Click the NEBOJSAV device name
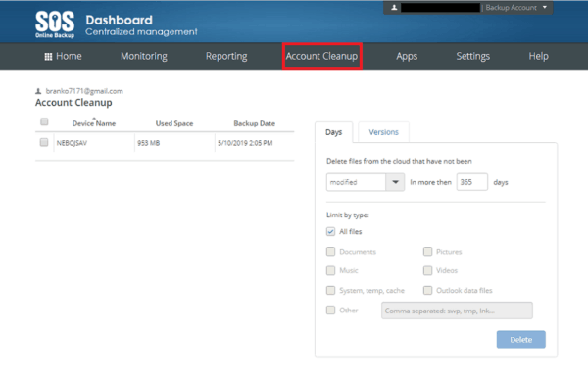Viewport: 588px width, 383px height. coord(72,143)
